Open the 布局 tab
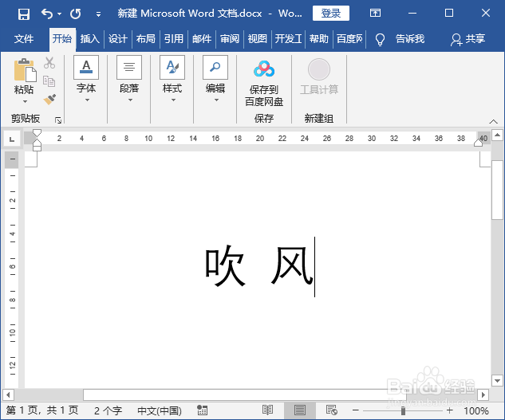Image resolution: width=505 pixels, height=420 pixels. [x=146, y=39]
